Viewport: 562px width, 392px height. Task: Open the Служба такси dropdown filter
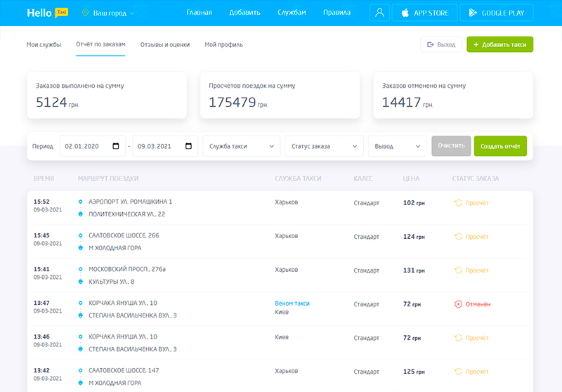pyautogui.click(x=241, y=146)
